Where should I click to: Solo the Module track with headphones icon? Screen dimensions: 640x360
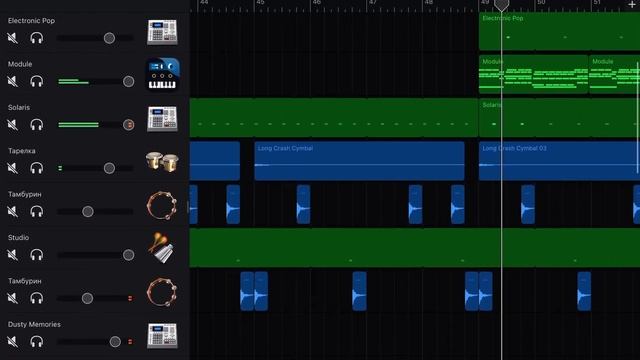pyautogui.click(x=37, y=81)
